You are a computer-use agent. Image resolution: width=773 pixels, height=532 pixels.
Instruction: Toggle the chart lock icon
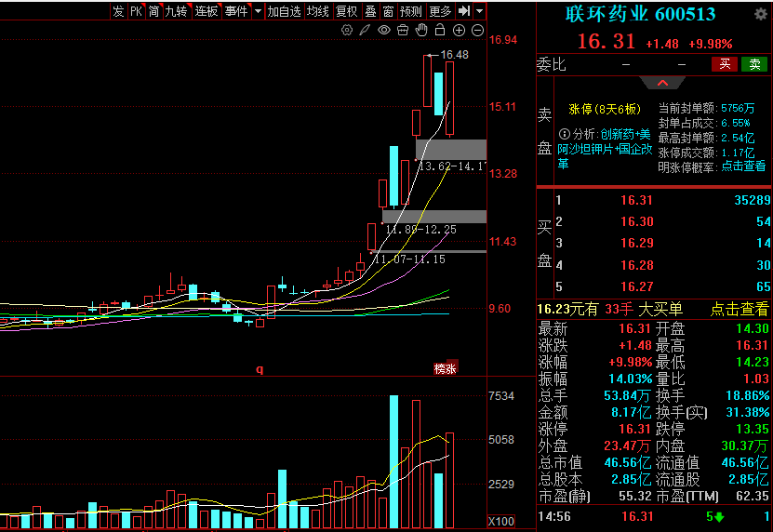pyautogui.click(x=440, y=30)
